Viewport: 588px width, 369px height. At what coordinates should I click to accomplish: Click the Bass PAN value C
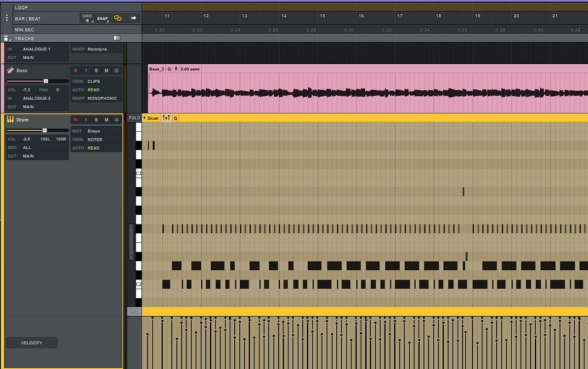coord(58,90)
